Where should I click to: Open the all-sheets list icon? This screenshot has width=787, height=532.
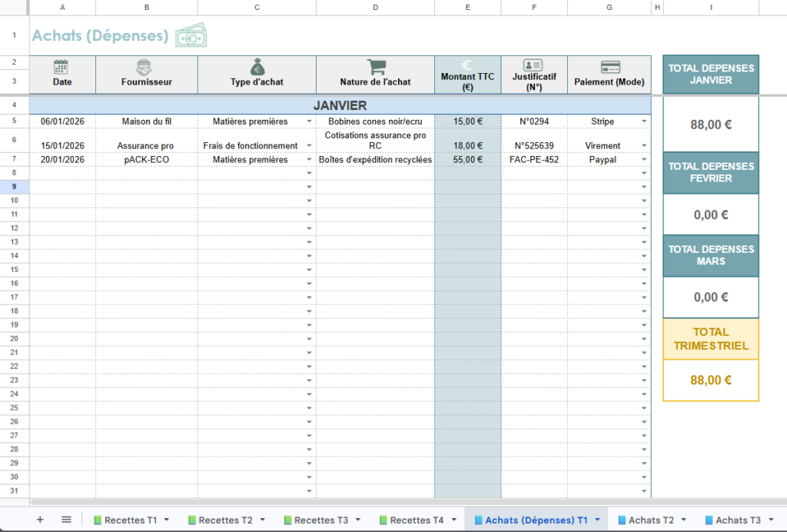coord(66,520)
